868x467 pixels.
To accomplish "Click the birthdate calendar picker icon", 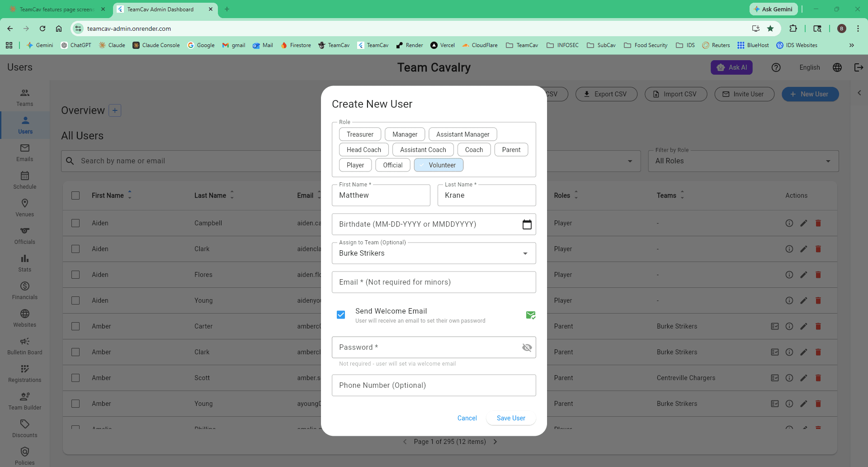I will [x=527, y=224].
